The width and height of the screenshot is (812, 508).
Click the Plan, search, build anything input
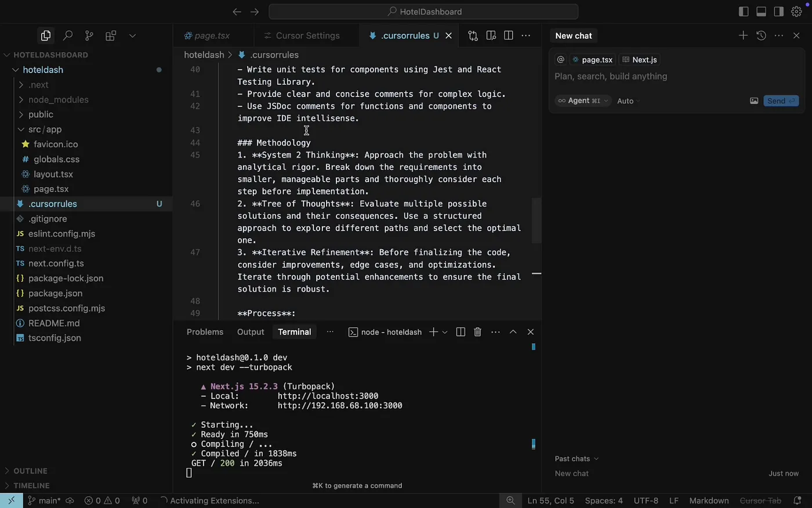pyautogui.click(x=611, y=76)
